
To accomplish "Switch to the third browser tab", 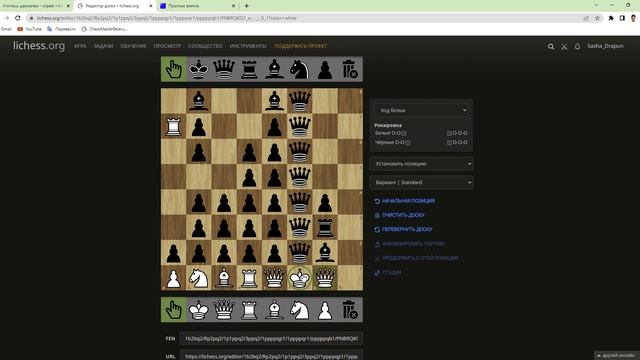I will (x=197, y=6).
